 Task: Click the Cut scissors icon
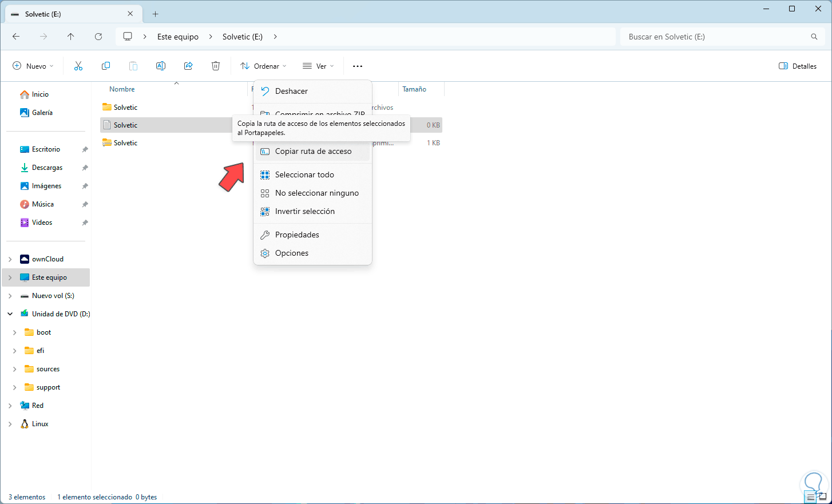(x=78, y=66)
